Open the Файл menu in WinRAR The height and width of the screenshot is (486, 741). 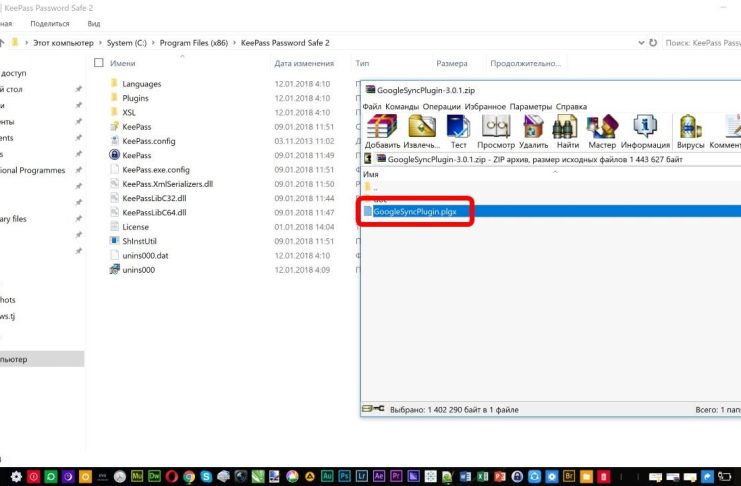coord(372,106)
